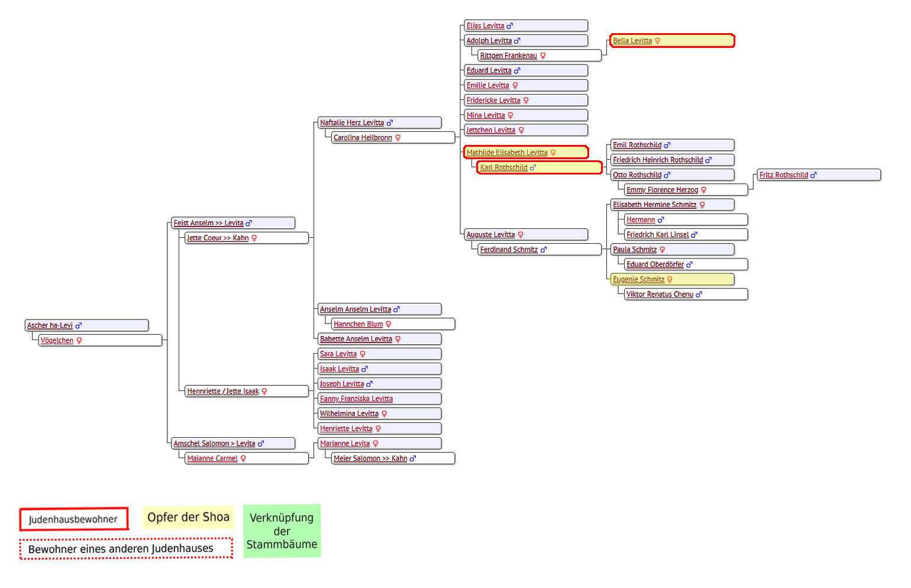Viewport: 911px width, 588px height.
Task: Open the Mathilde Elisabeth Levitta link
Action: (x=506, y=153)
